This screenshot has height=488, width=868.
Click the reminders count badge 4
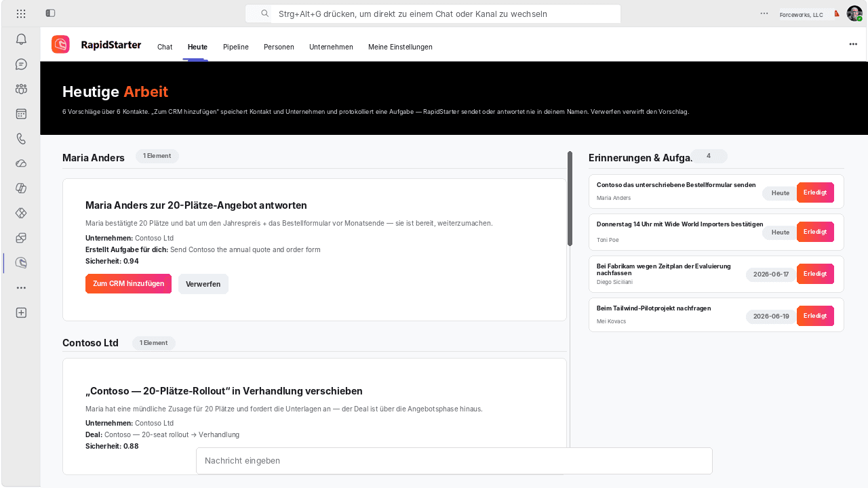pyautogui.click(x=709, y=156)
